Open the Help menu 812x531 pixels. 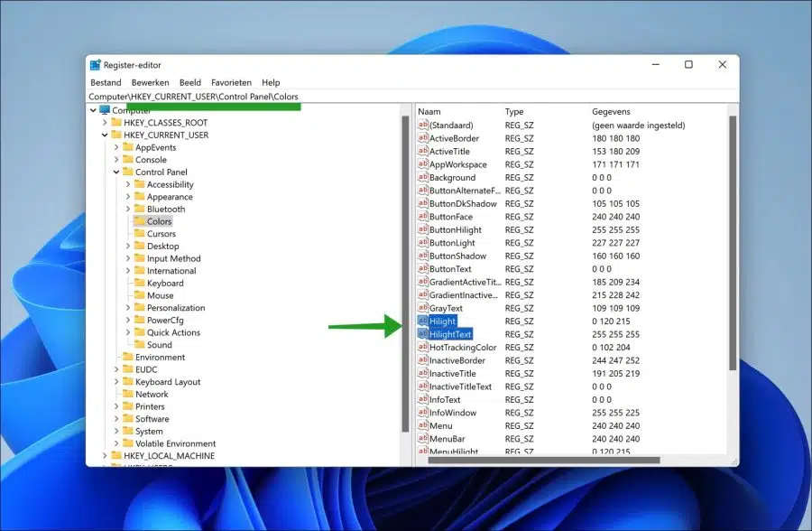(271, 82)
